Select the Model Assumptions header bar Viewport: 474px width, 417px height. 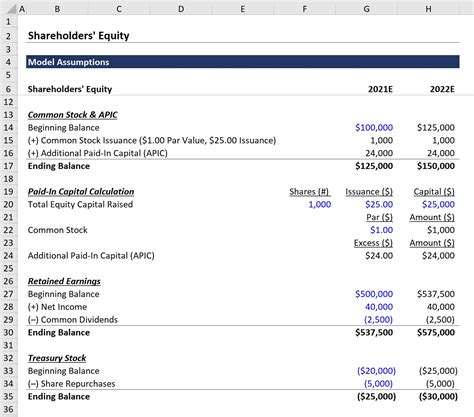pos(243,62)
